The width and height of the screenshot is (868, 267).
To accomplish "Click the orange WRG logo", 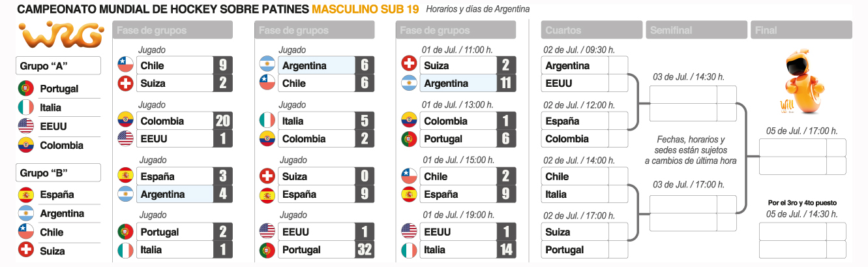I will click(x=61, y=35).
